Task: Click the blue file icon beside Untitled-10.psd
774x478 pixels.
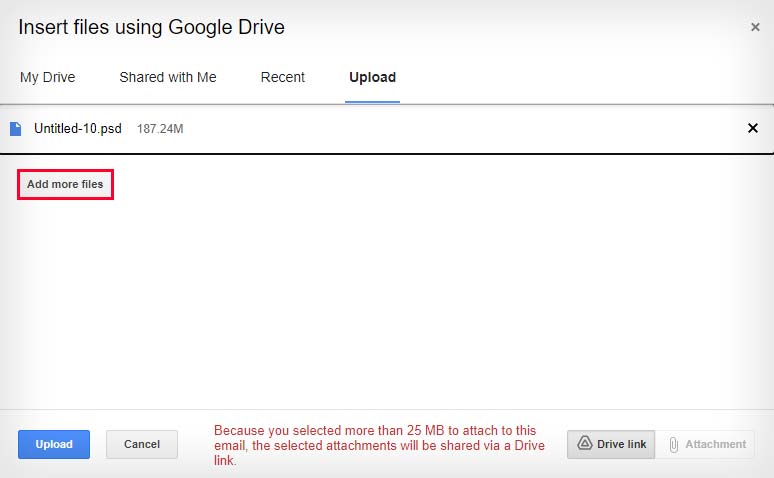Action: pyautogui.click(x=16, y=129)
